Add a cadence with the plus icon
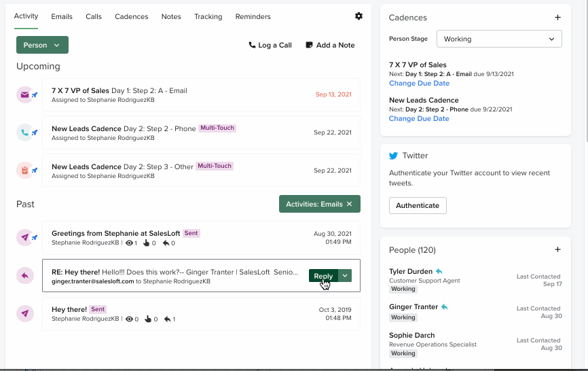Screen dimensions: 588x371 pyautogui.click(x=557, y=17)
